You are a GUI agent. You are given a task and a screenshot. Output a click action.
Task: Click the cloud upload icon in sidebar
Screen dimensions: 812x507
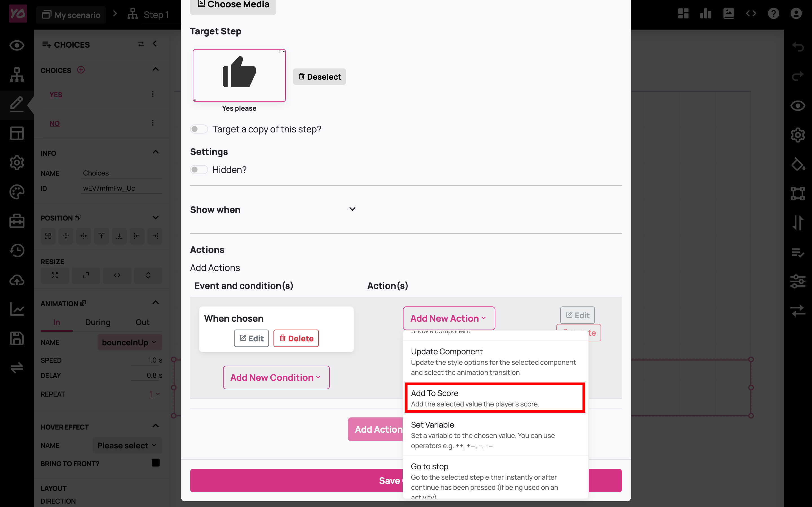click(17, 280)
